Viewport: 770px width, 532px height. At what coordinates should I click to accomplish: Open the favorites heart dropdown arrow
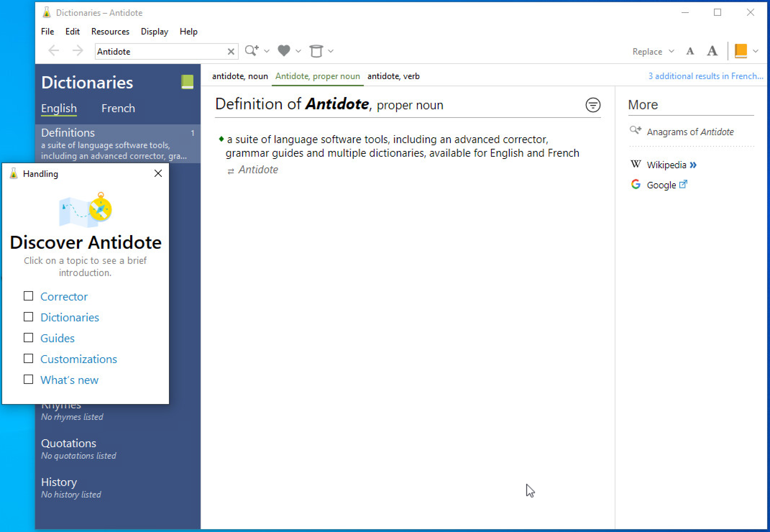tap(298, 51)
